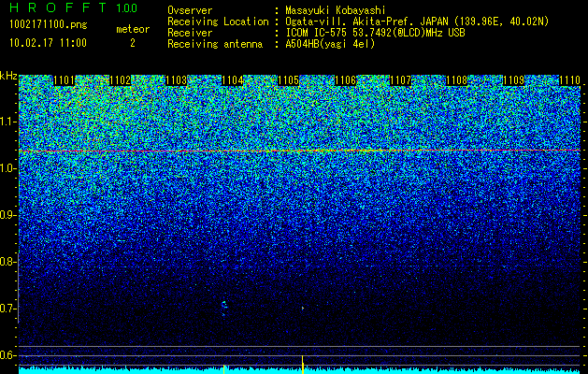Click the 1110 time marker
Viewport: 588px width, 374px height.
click(569, 80)
